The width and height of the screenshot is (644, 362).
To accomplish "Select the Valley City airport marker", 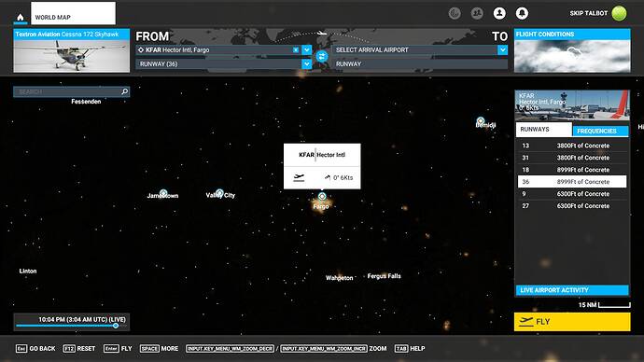I will [x=219, y=192].
